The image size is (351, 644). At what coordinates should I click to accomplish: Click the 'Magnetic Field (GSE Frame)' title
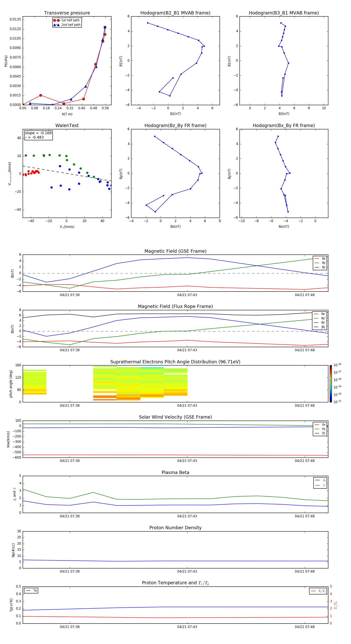click(x=175, y=251)
